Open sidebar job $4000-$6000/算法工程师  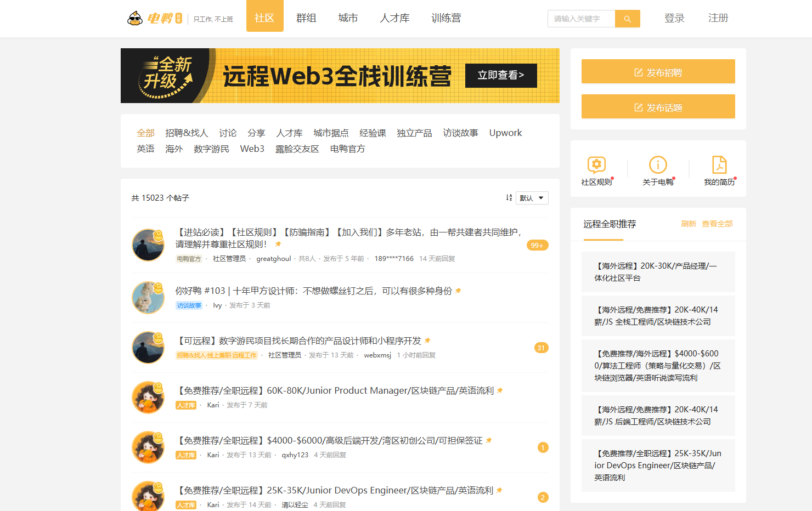[x=658, y=366]
